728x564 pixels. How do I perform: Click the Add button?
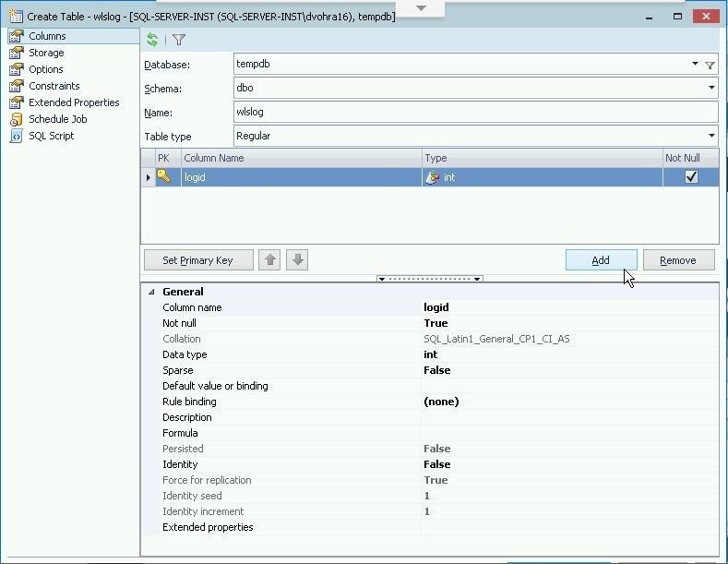click(601, 260)
